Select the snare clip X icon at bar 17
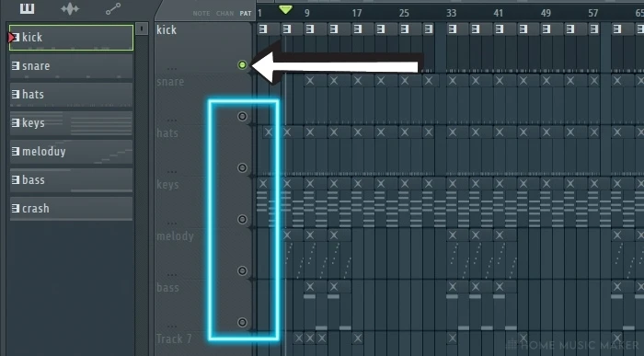Screen dimensions: 644x356 click(x=358, y=81)
